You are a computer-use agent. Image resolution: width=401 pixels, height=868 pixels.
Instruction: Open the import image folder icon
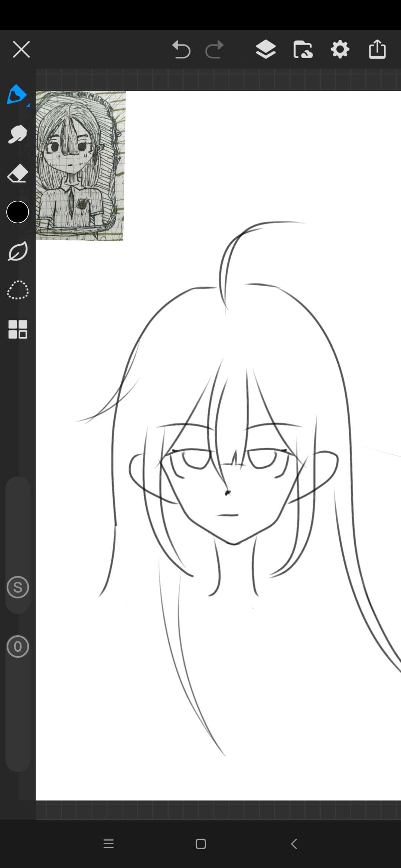tap(303, 49)
